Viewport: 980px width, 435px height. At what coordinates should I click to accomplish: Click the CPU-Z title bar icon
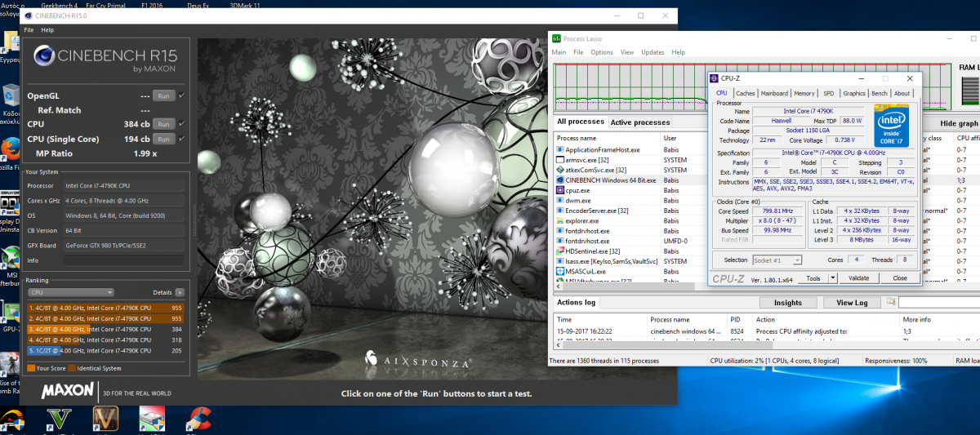tap(715, 78)
